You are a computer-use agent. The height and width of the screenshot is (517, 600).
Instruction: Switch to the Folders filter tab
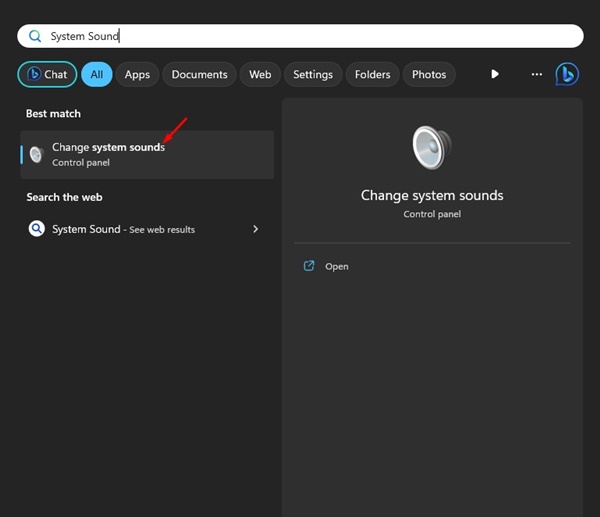pos(372,74)
